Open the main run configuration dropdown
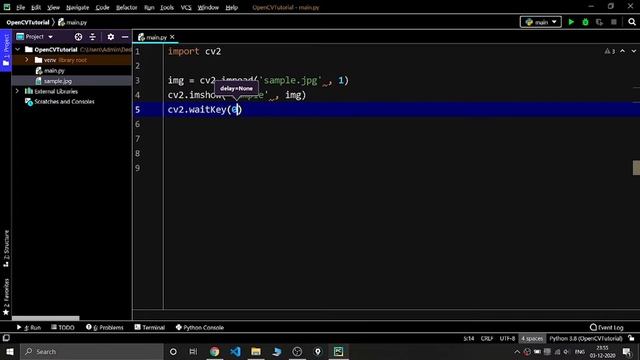Screen dimensions: 640x360 coord(541,22)
